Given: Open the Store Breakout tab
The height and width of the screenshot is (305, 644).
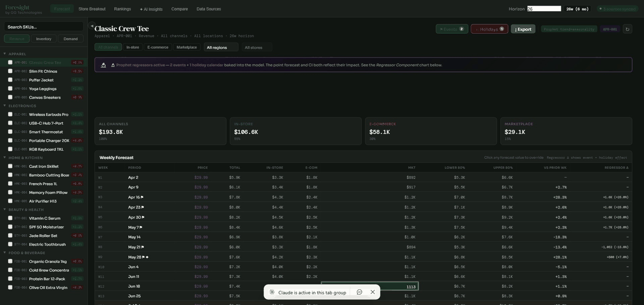Looking at the screenshot, I should 92,9.
